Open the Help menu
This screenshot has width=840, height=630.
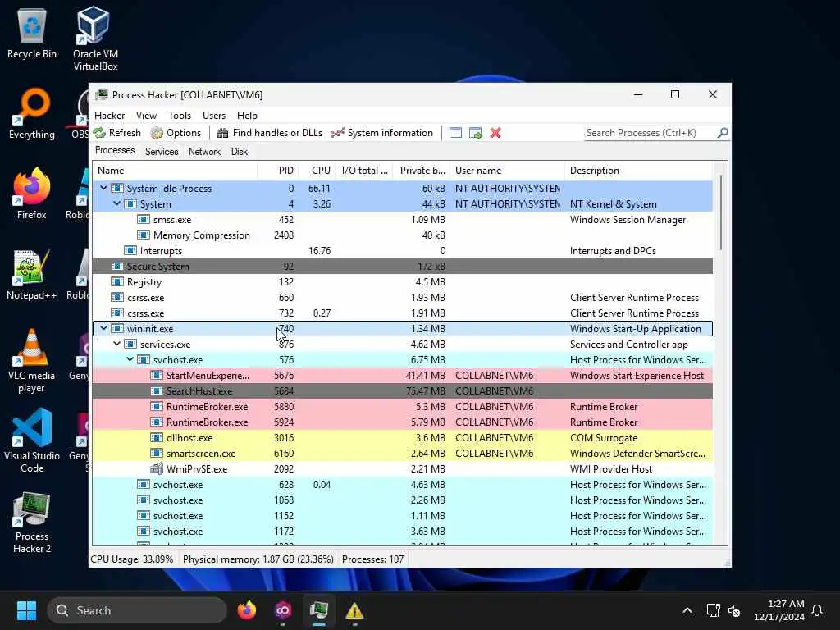(x=247, y=116)
